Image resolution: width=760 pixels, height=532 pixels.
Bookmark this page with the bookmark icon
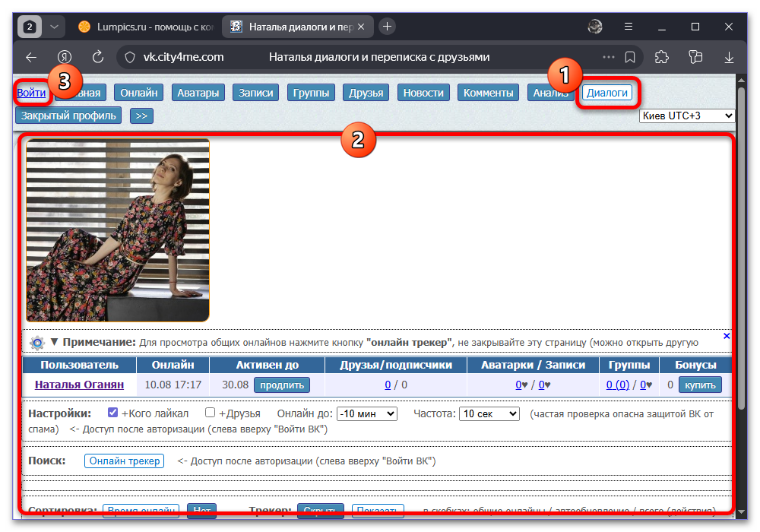click(x=630, y=57)
